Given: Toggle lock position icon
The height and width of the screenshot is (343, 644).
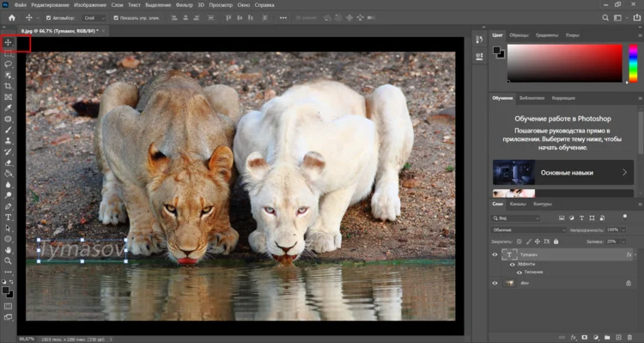Looking at the screenshot, I should [538, 242].
